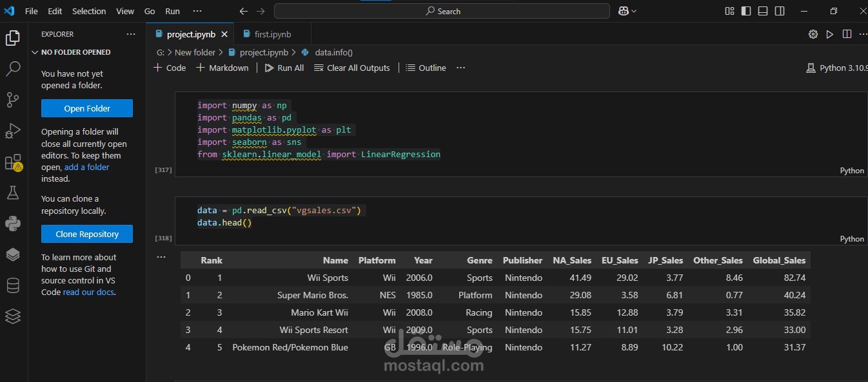This screenshot has height=382, width=868.
Task: Open the Explorer view in activity bar
Action: tap(13, 39)
